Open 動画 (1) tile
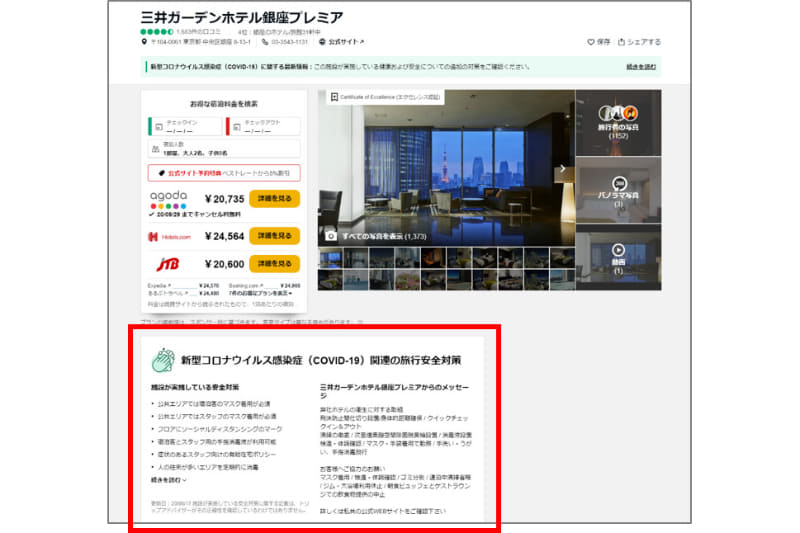800x533 pixels. [x=618, y=257]
